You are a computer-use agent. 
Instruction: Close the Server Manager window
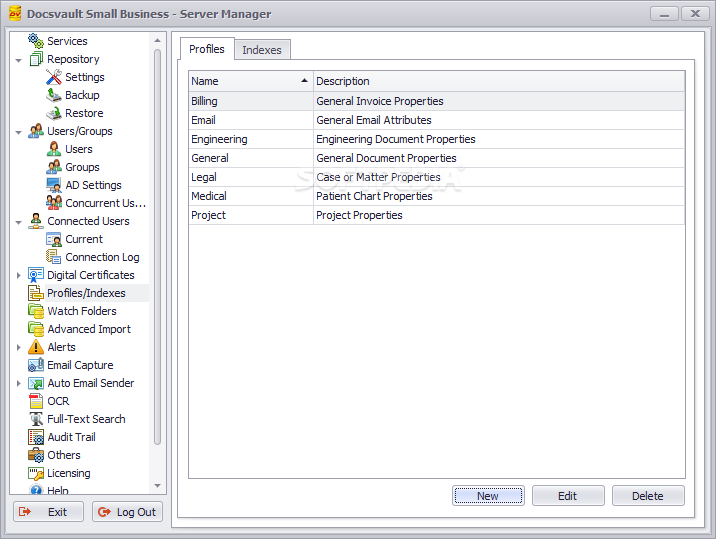pyautogui.click(x=695, y=14)
